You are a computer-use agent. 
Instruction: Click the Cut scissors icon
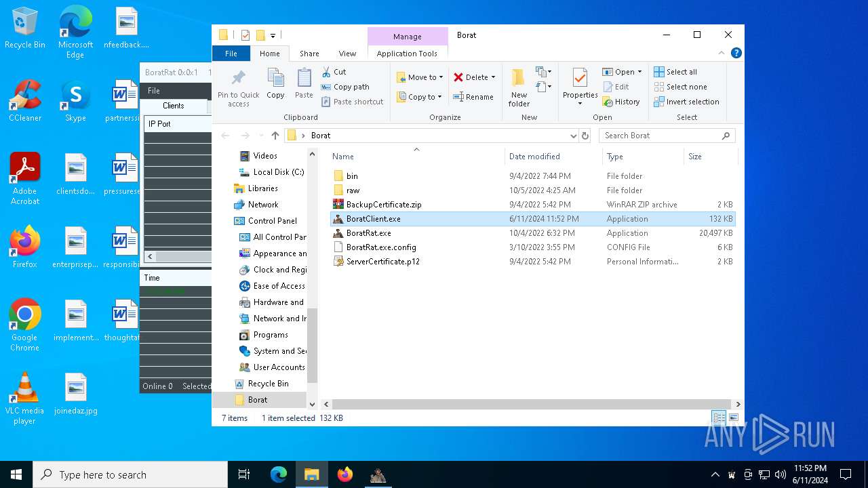pyautogui.click(x=326, y=72)
